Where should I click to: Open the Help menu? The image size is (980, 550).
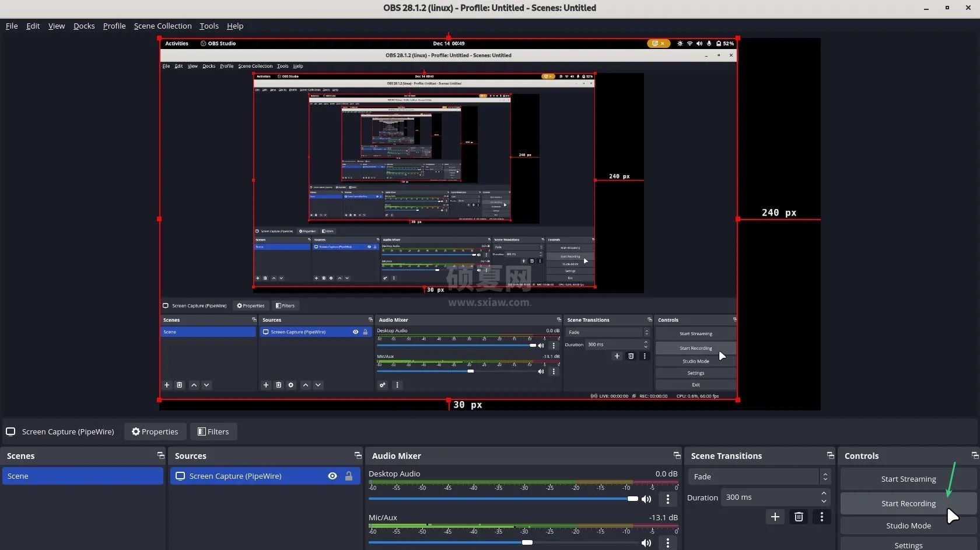[235, 26]
